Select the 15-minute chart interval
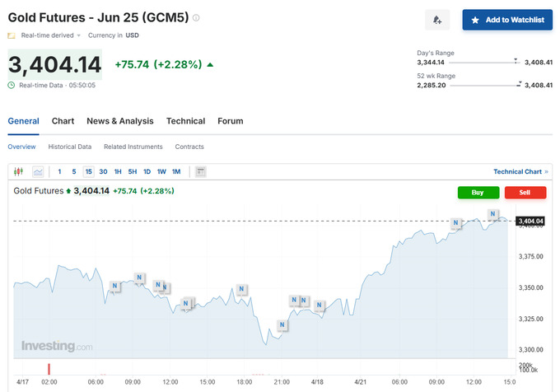Viewport: 560px width, 392px height. pos(88,171)
